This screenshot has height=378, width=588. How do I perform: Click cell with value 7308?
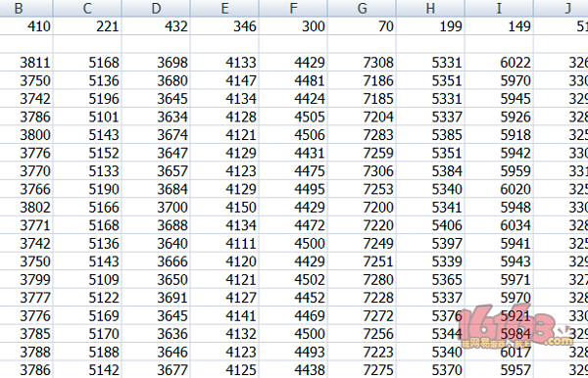362,63
